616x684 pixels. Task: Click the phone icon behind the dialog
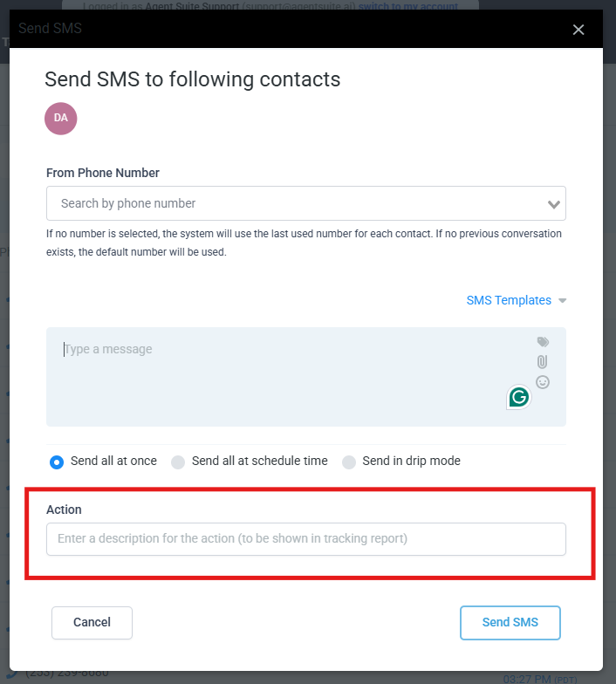tap(12, 675)
